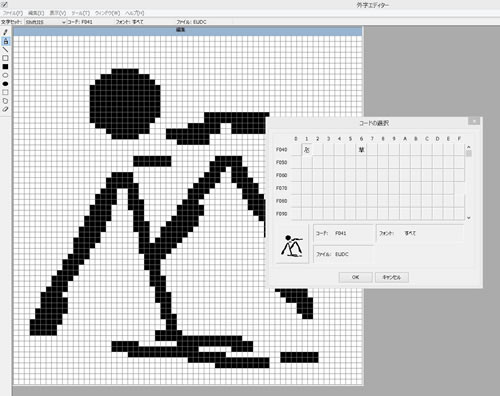Click the フォント field in dialog
The height and width of the screenshot is (396, 500).
tap(420, 233)
